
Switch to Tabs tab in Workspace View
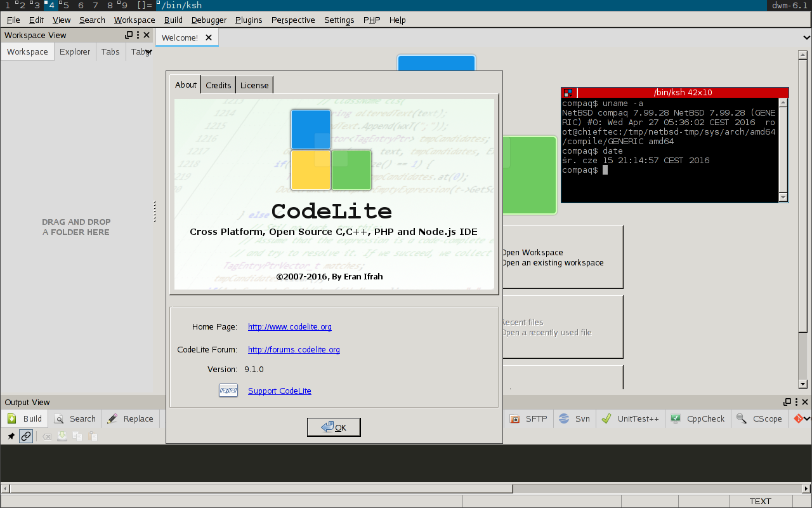(110, 52)
